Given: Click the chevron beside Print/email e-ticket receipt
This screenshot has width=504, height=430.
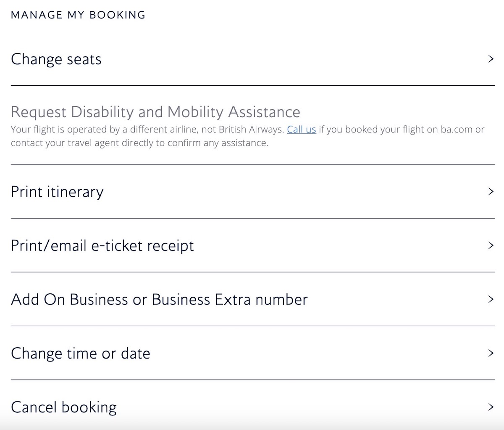Looking at the screenshot, I should pos(491,245).
